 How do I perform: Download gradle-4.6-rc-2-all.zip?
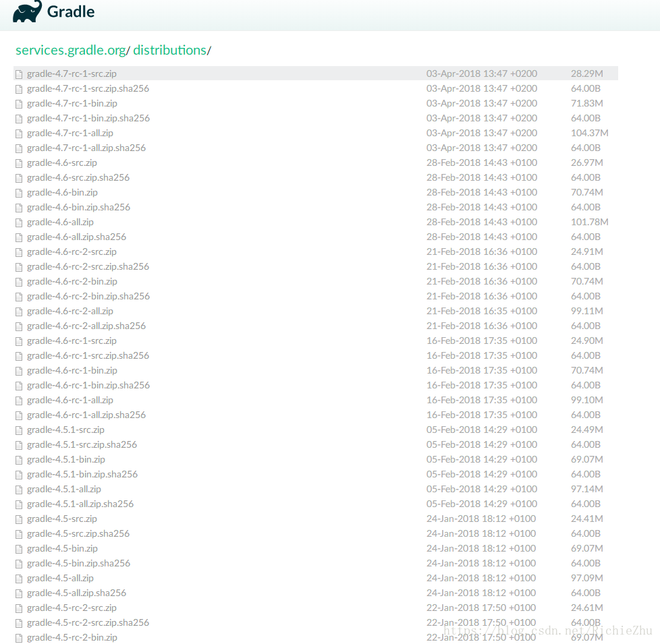pyautogui.click(x=70, y=311)
